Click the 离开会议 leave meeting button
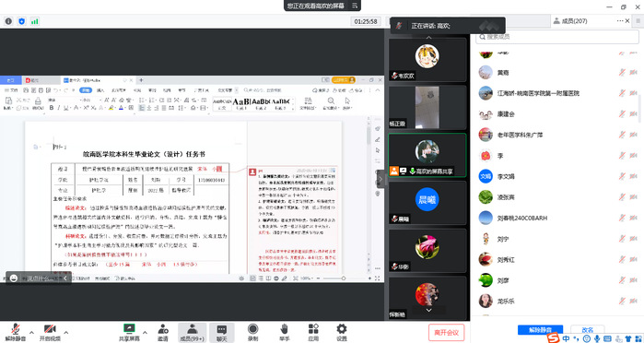 point(447,332)
